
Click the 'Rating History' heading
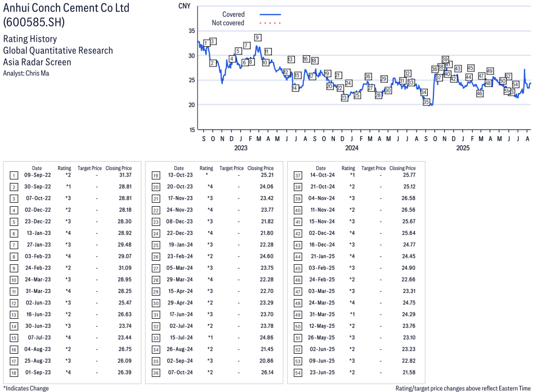[30, 39]
